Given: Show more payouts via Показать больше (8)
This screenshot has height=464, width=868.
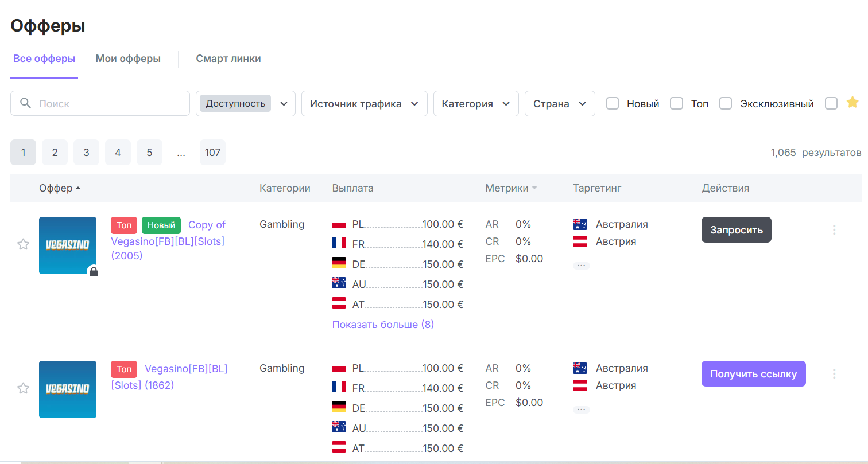Looking at the screenshot, I should (383, 325).
